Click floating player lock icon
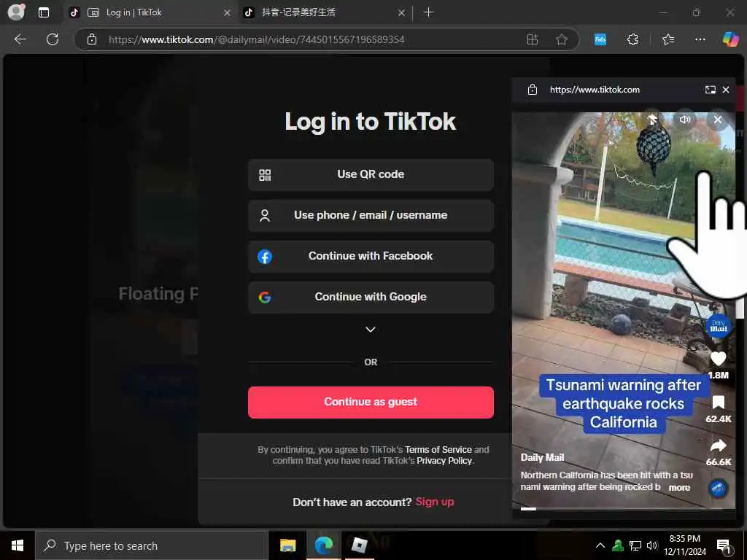The image size is (747, 560). click(x=533, y=90)
